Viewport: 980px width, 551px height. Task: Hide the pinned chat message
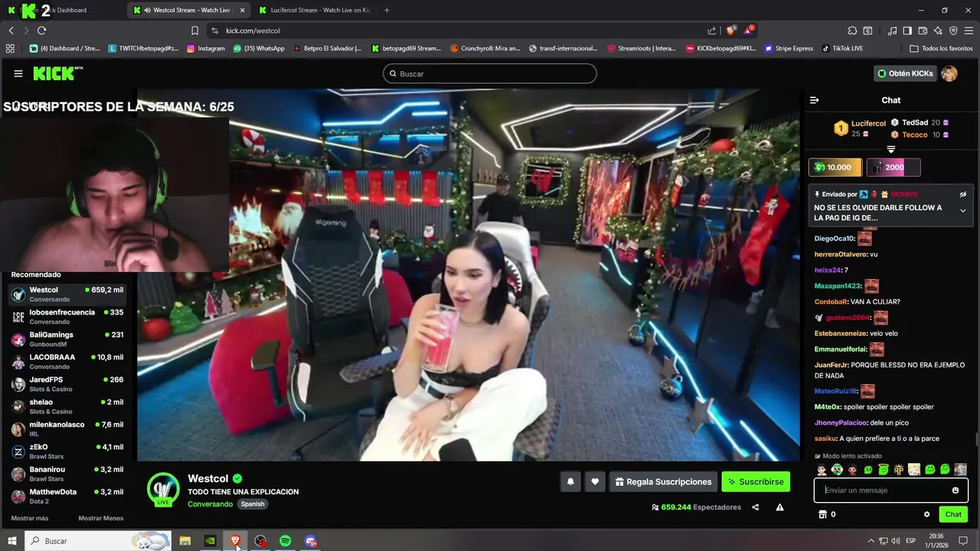(x=963, y=194)
